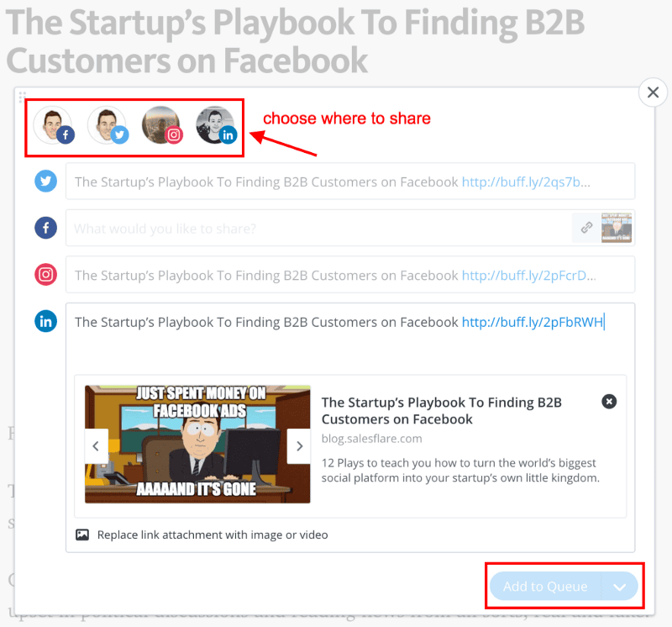Image resolution: width=672 pixels, height=627 pixels.
Task: Expand the Add to Queue dropdown arrow
Action: [620, 587]
